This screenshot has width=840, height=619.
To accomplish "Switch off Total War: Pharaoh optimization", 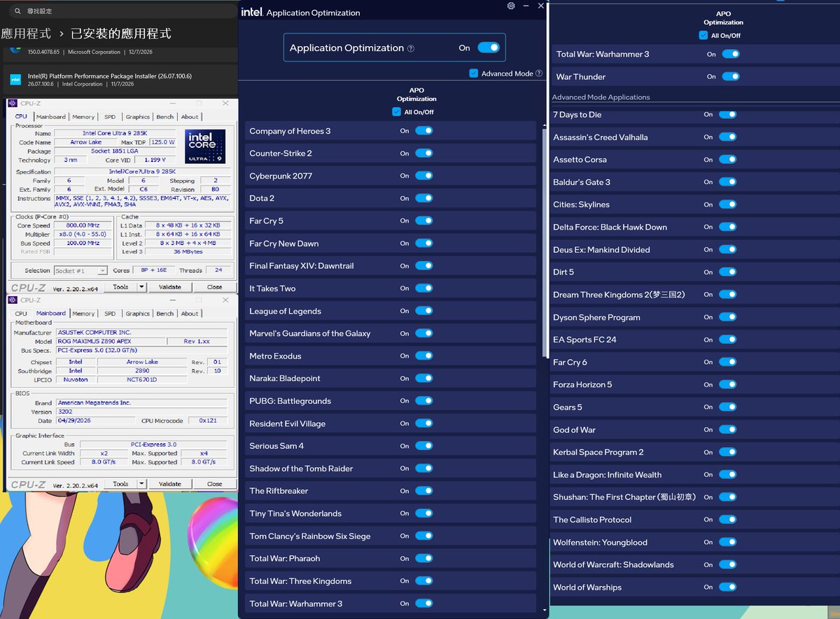I will (424, 558).
